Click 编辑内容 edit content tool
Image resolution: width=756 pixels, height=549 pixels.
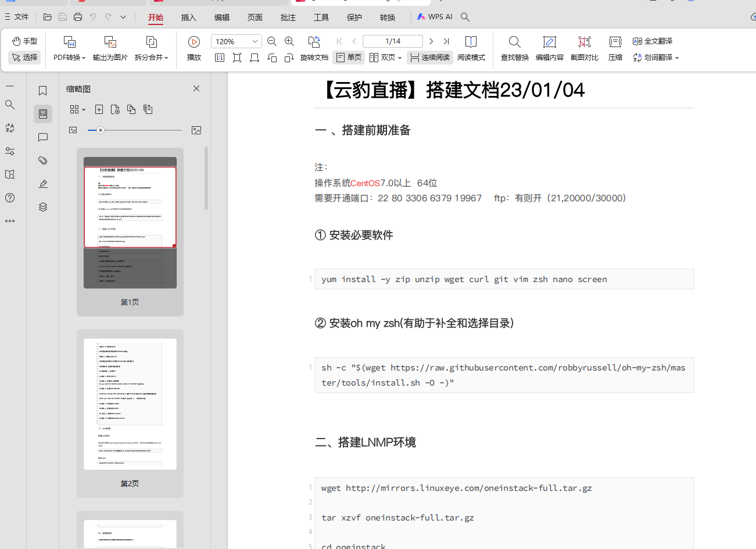pos(550,48)
